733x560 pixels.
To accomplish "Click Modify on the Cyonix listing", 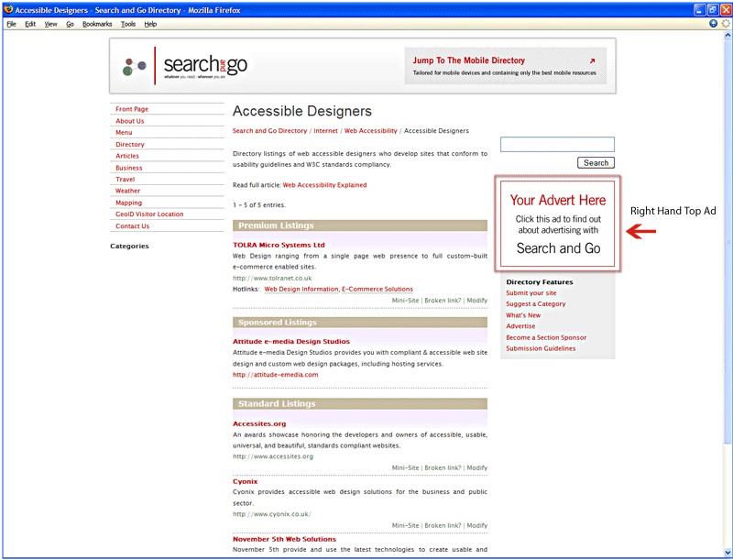I will click(477, 526).
